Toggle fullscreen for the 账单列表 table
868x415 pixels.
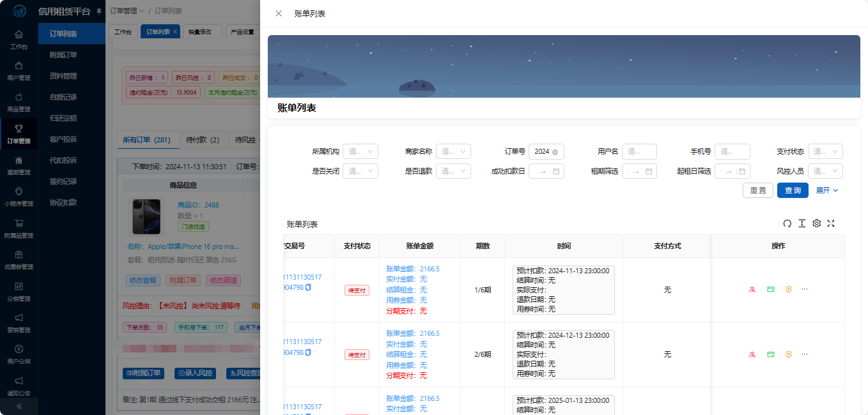click(831, 223)
